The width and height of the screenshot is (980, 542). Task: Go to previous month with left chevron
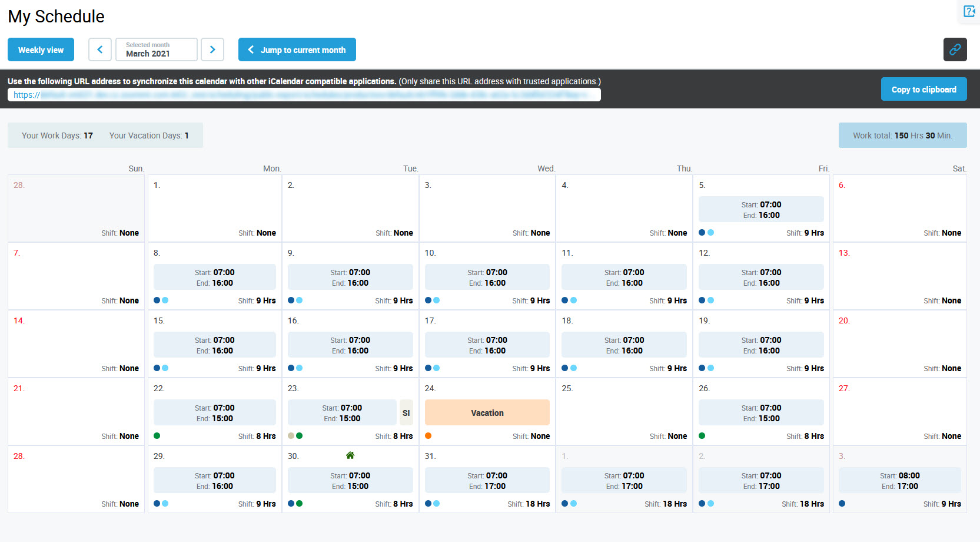coord(100,49)
